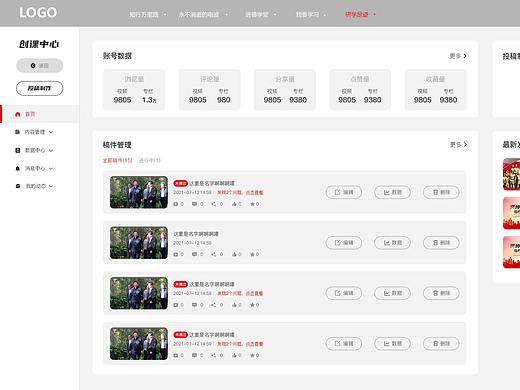Open 更多 in the 账号数据 panel

[x=458, y=56]
